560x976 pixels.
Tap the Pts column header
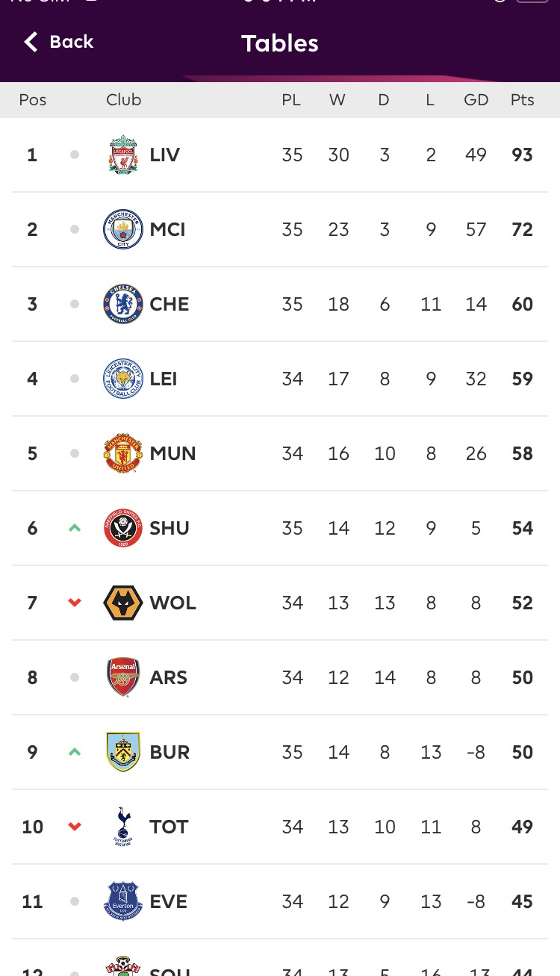523,100
